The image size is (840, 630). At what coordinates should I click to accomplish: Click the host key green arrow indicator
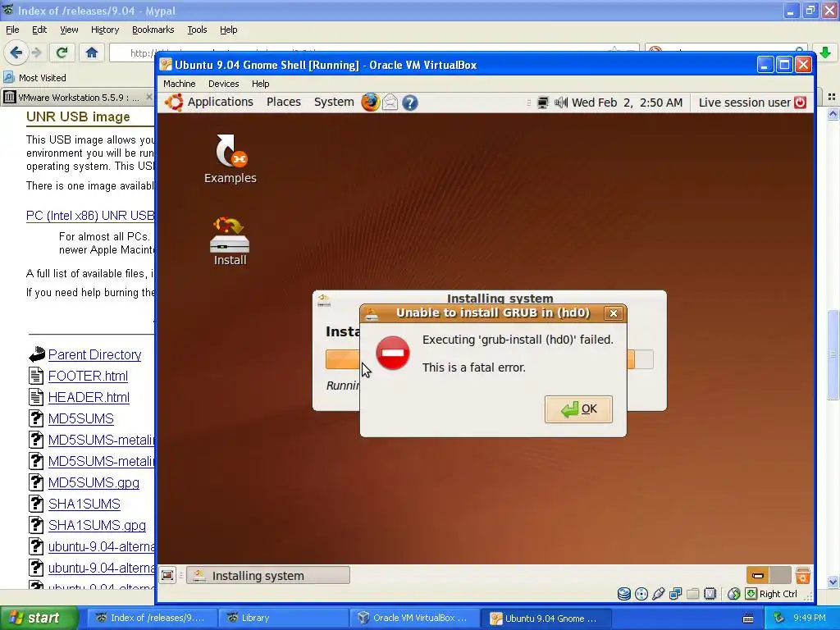tap(751, 594)
